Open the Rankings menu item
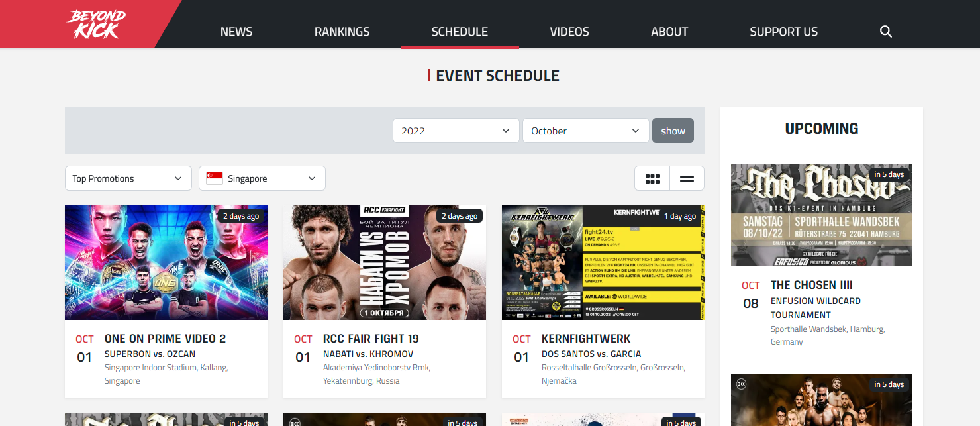This screenshot has width=980, height=426. tap(342, 31)
